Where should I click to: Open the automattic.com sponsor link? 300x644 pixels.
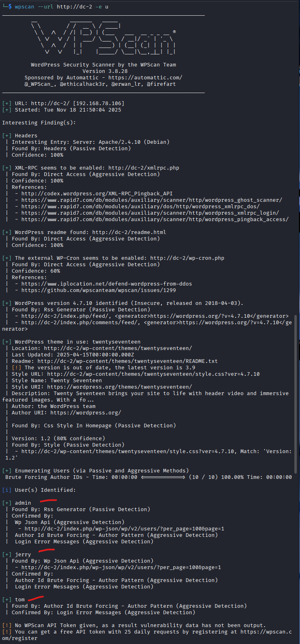click(x=145, y=78)
